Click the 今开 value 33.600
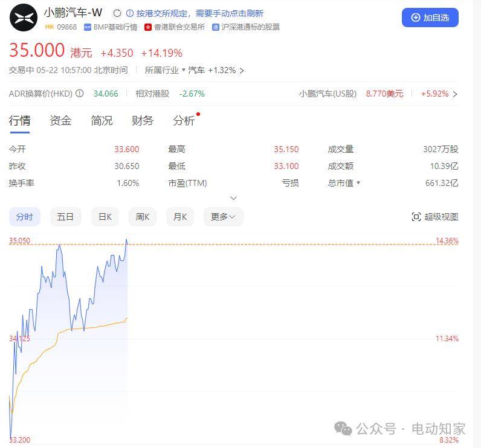Viewport: 481px width, 448px height. [127, 149]
